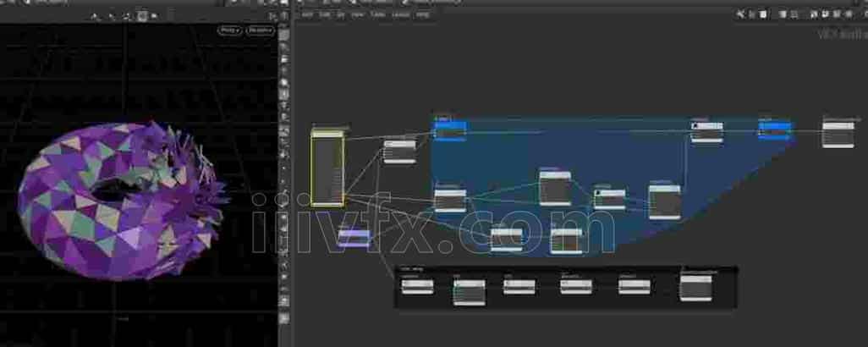This screenshot has width=868, height=347.
Task: Select the yellow-outlined tall node in the network
Action: (327, 169)
